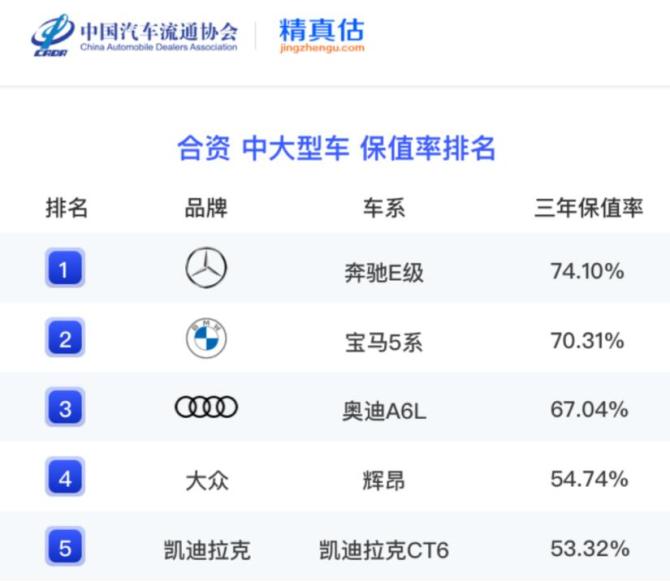Click the 宝马5系 model name
This screenshot has width=670, height=582.
[383, 341]
